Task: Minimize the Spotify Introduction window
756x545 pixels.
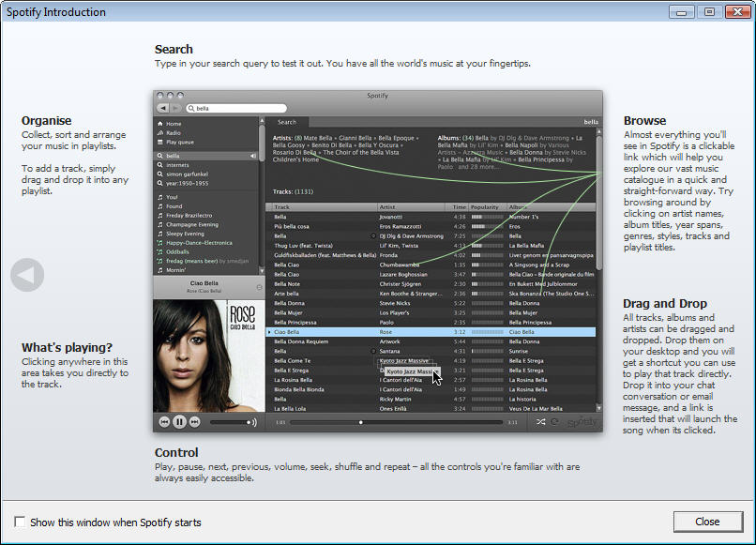Action: (681, 11)
